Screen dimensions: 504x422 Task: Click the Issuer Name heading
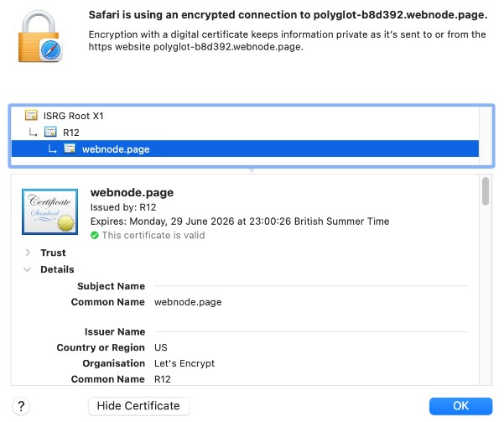[x=115, y=331]
